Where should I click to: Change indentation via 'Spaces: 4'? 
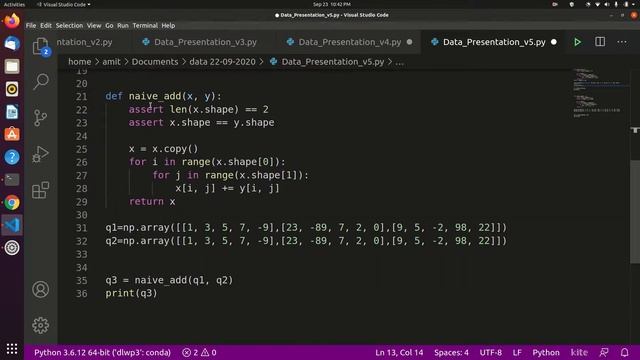click(x=451, y=352)
